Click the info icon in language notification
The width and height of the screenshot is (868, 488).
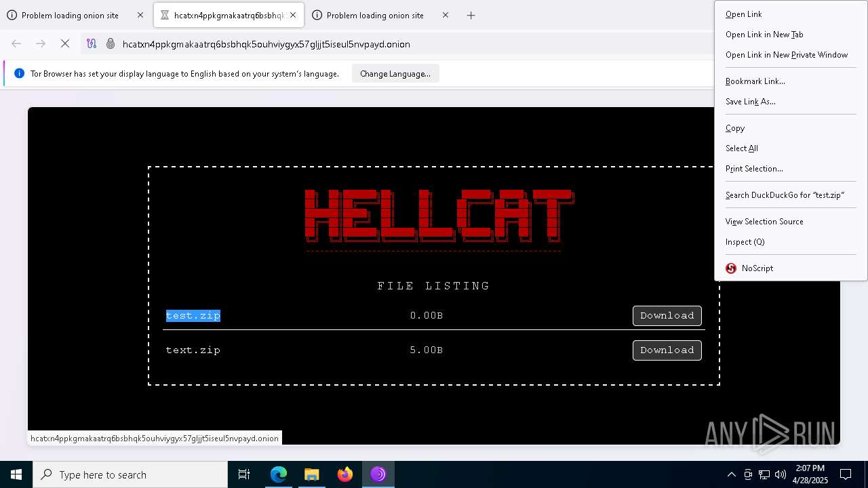[19, 74]
